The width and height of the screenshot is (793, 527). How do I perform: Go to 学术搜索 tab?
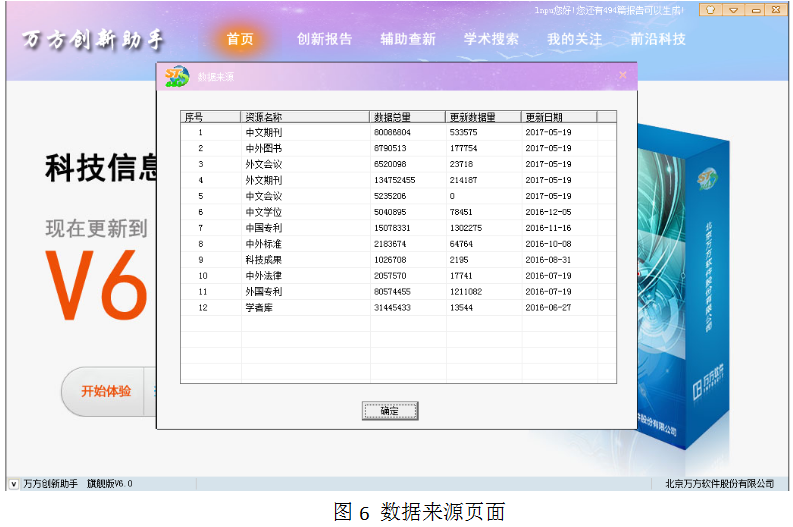click(x=491, y=39)
